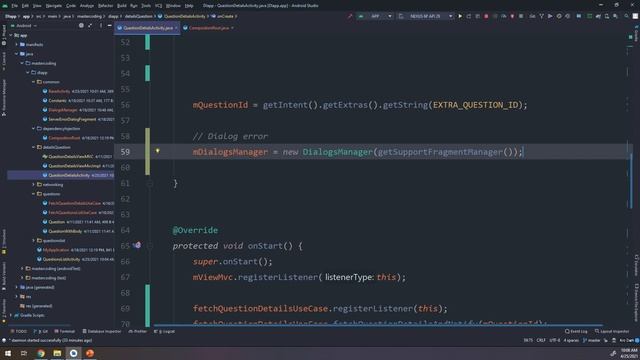Click the expand-all icon in project panel
640x360 pixels.
(90, 25)
